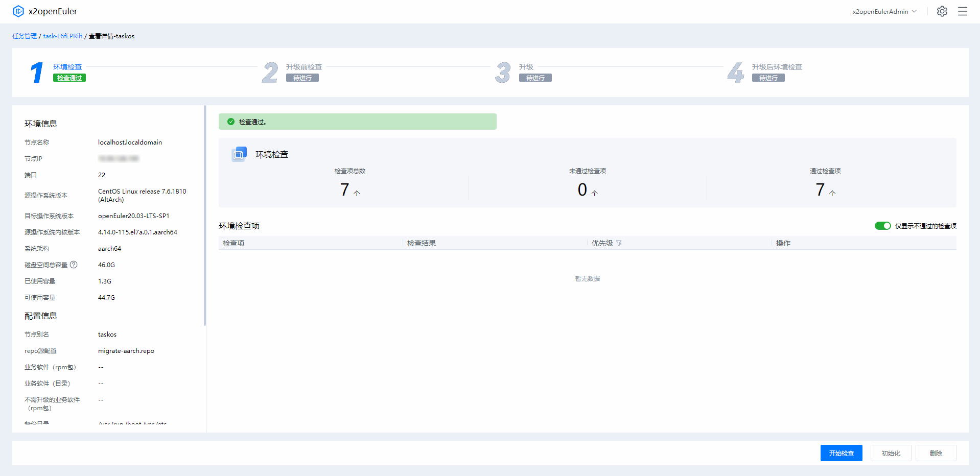Click the priority column filter icon

coord(619,243)
